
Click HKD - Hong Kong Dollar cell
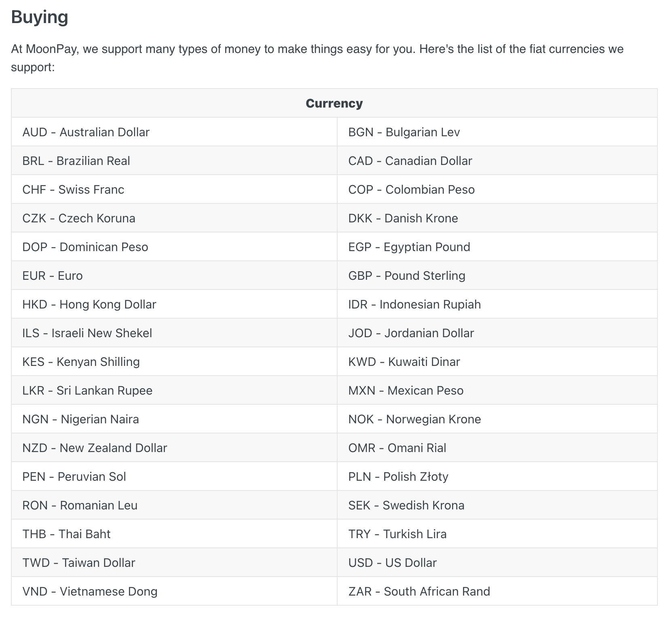[174, 304]
